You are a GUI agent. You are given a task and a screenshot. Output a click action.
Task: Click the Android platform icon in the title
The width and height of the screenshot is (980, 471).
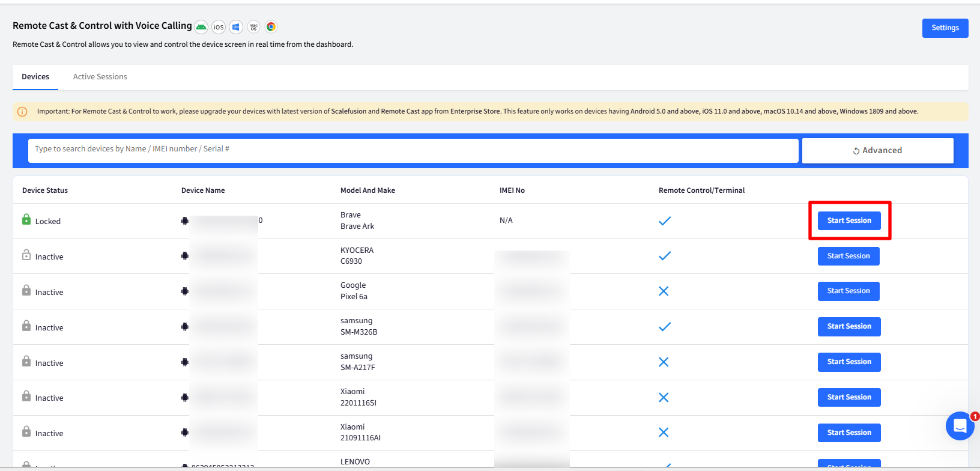tap(201, 26)
